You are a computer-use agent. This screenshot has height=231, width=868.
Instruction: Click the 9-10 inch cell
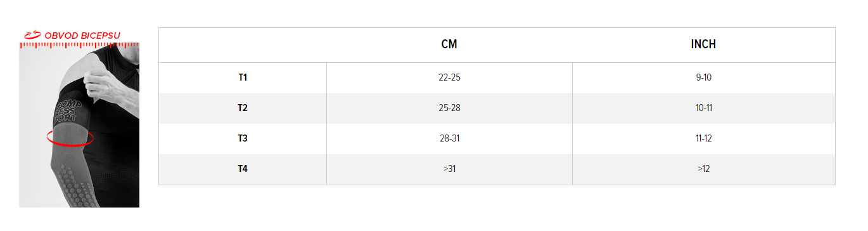[x=703, y=77]
